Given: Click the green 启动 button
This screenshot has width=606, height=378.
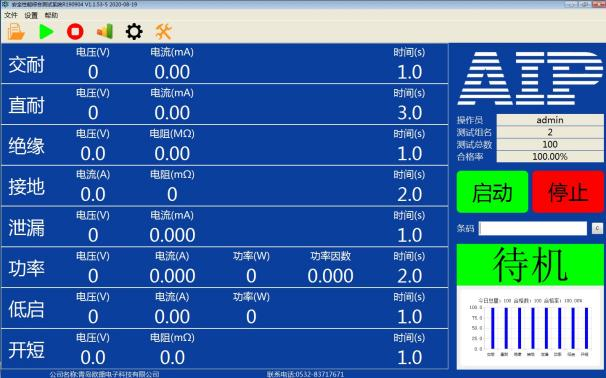Looking at the screenshot, I should [492, 192].
